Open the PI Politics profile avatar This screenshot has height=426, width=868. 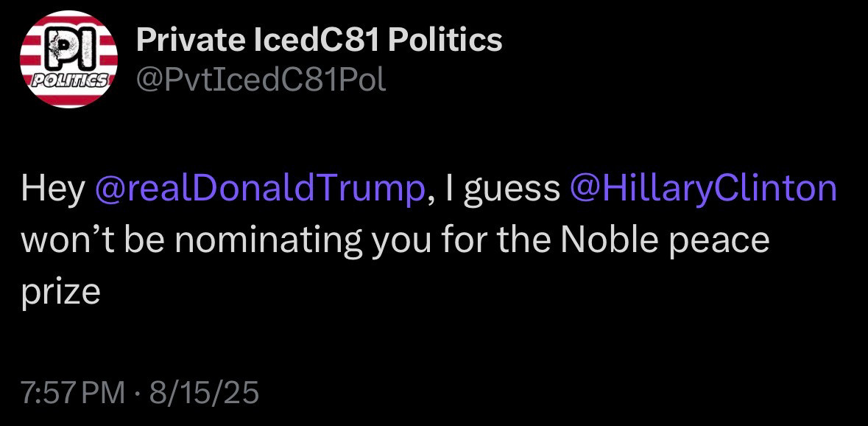click(x=68, y=59)
